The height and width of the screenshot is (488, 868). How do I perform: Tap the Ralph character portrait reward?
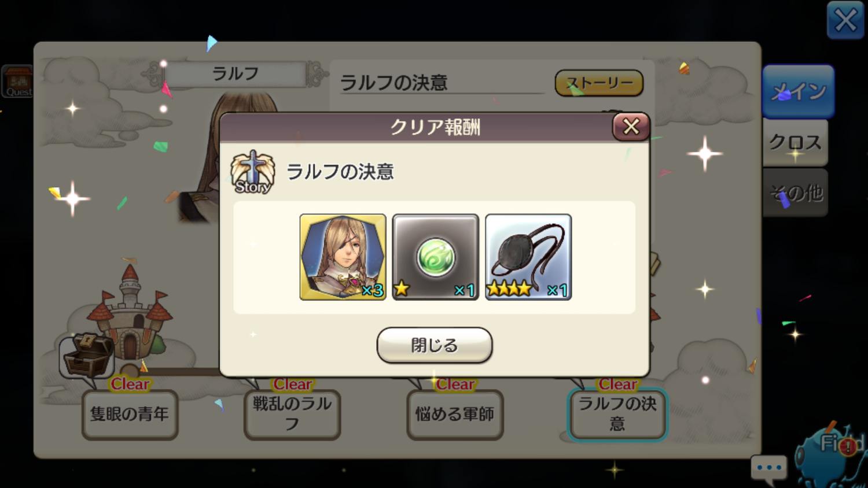pos(343,257)
